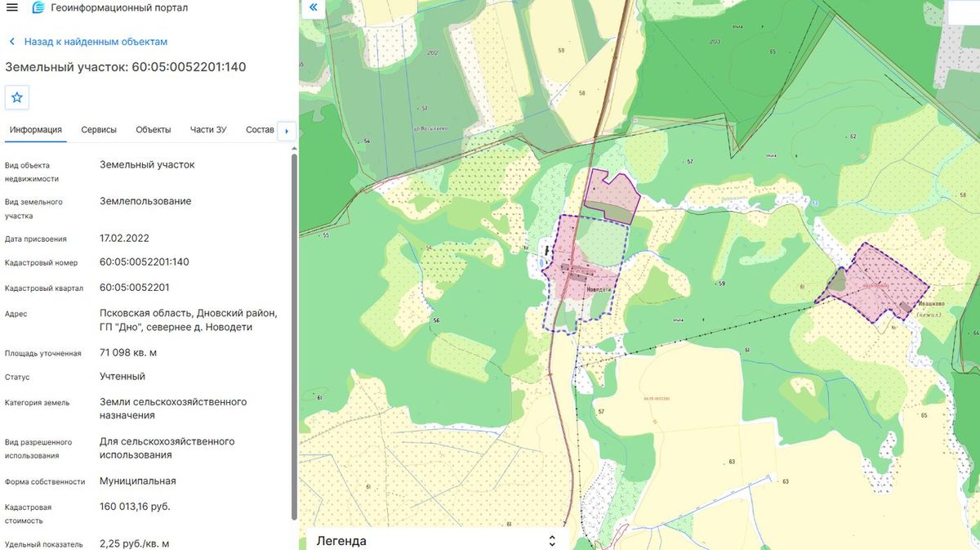Go back via Назад к найденным объектам
This screenshot has width=980, height=550.
(88, 42)
